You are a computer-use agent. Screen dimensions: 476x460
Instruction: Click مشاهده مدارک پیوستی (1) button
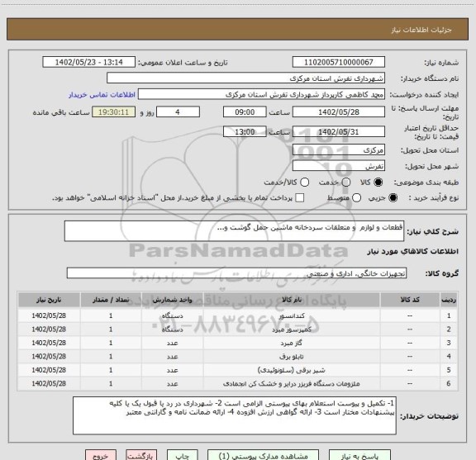[x=263, y=455]
